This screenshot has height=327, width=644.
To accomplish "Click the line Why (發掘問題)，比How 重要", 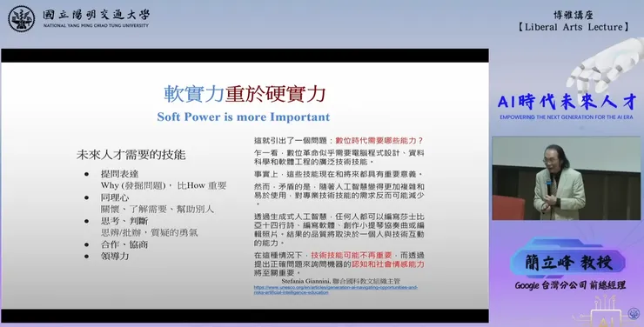I will pos(164,185).
